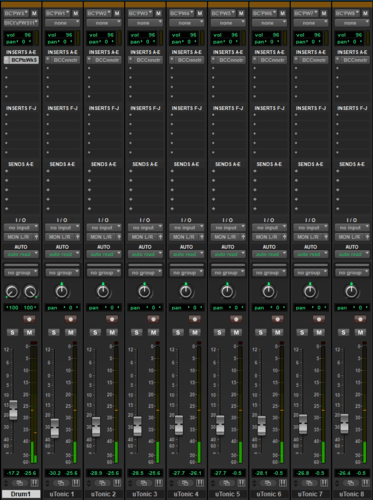Mute the uTonic 6 track

278,332
